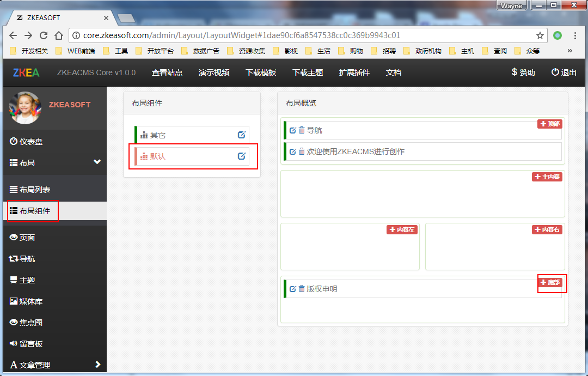Click the ZKEA logo
The width and height of the screenshot is (588, 376).
tap(26, 72)
